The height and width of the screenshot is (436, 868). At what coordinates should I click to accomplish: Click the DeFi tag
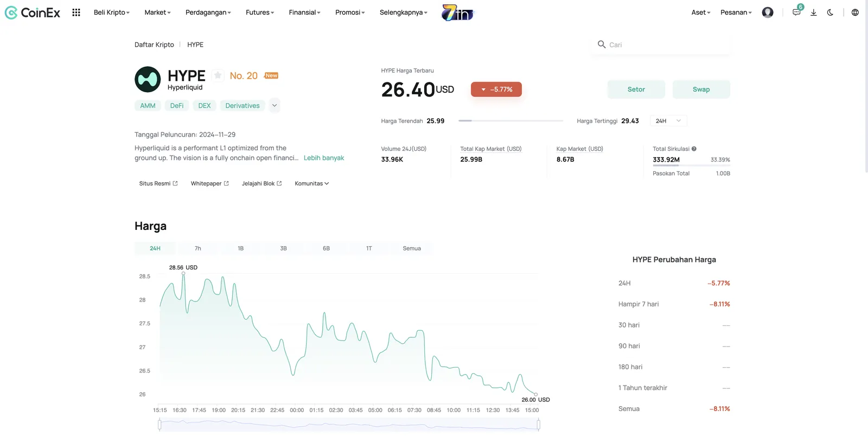(x=177, y=106)
